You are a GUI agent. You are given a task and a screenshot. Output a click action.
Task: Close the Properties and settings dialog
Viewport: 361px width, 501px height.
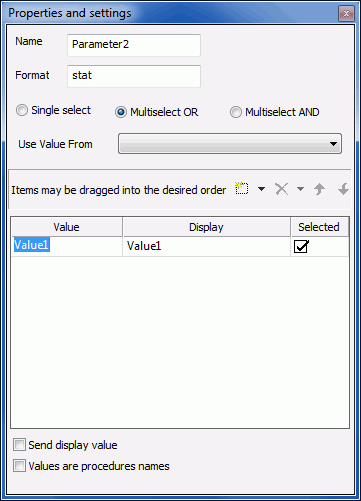346,14
